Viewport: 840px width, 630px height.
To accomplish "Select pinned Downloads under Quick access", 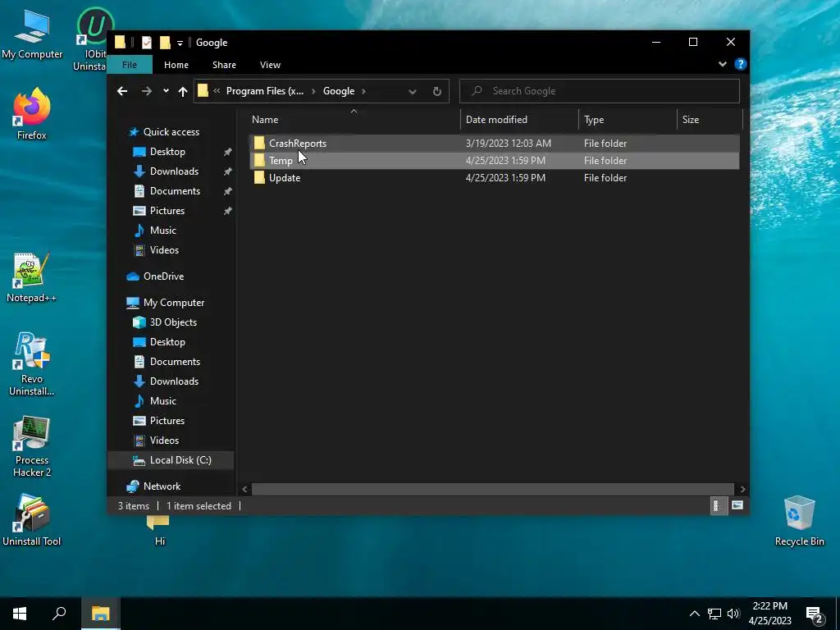I will (174, 171).
